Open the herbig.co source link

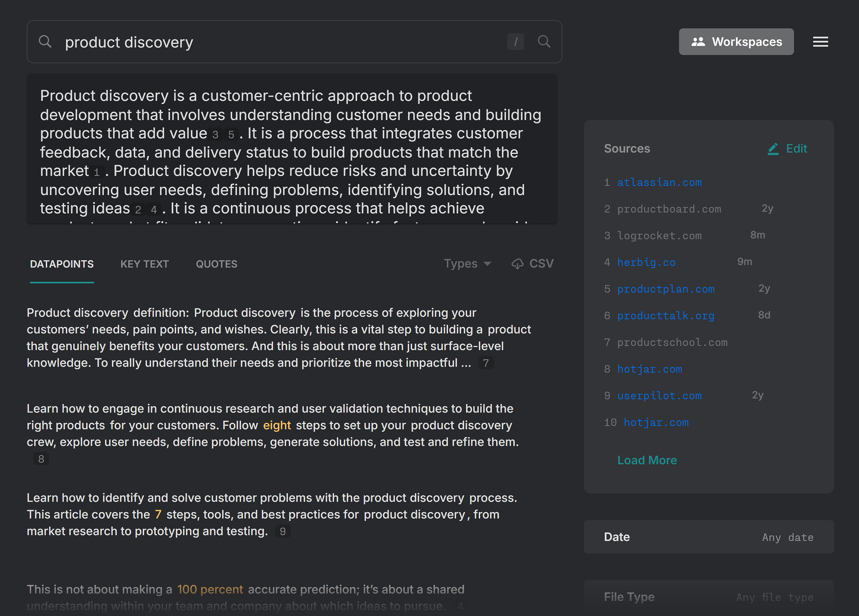click(646, 262)
